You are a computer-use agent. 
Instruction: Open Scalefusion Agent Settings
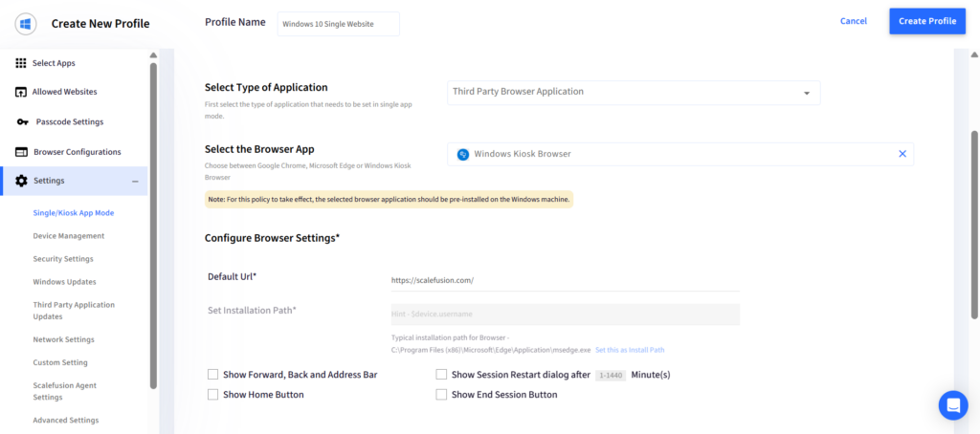click(65, 391)
